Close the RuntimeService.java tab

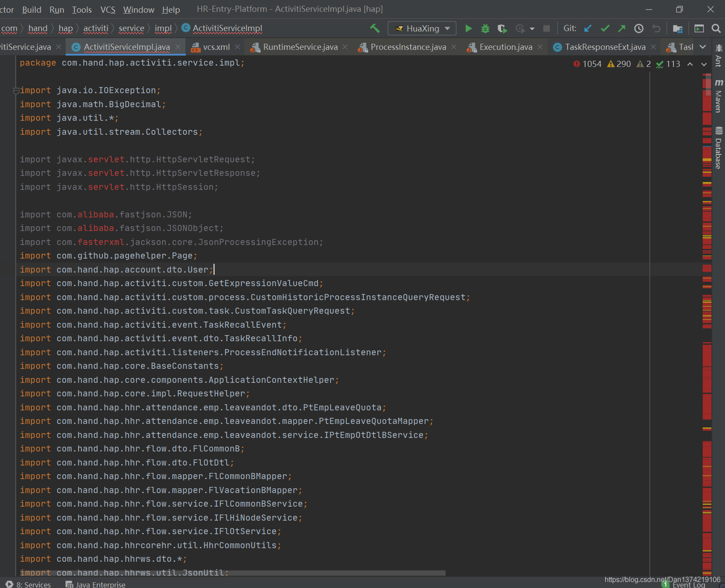345,47
